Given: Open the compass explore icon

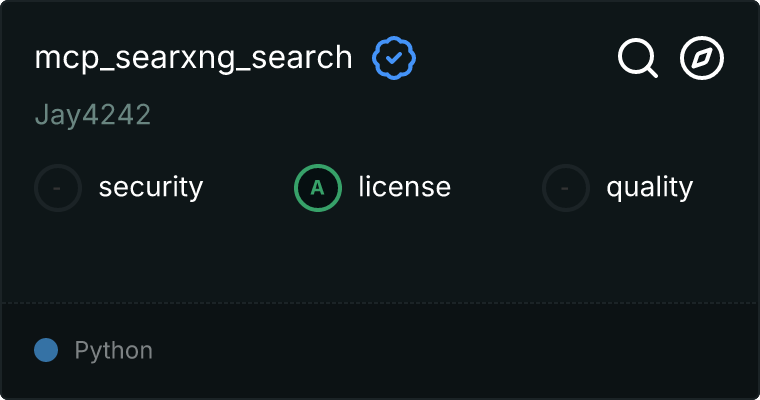Looking at the screenshot, I should (x=702, y=58).
